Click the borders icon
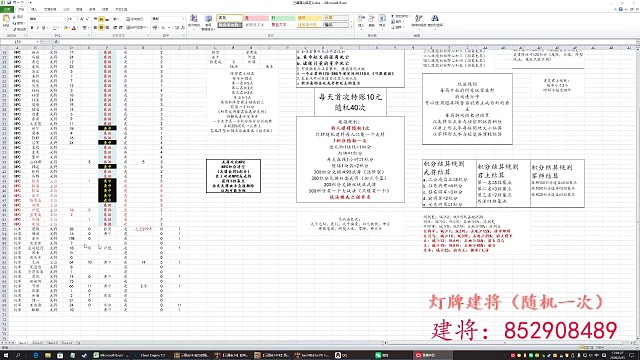The height and width of the screenshot is (360, 640). click(x=55, y=28)
